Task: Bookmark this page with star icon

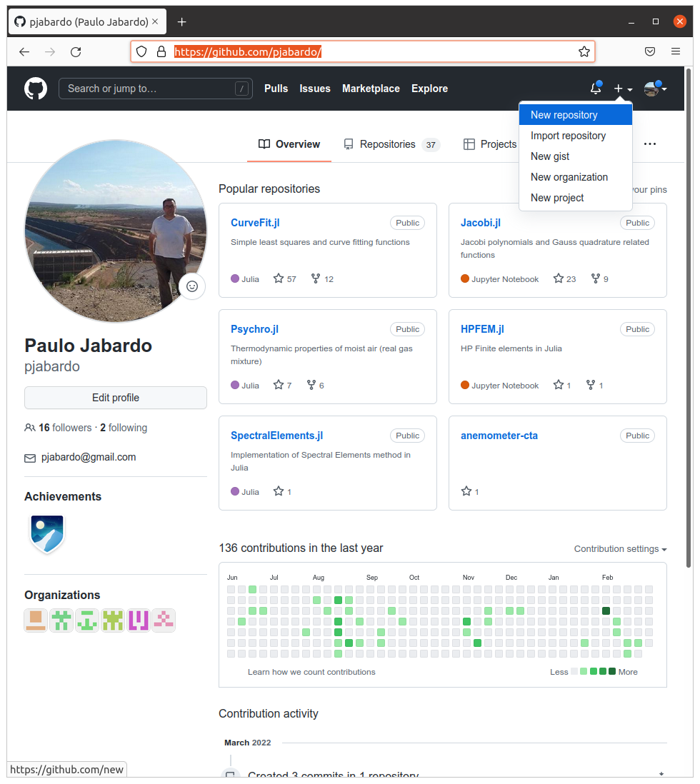Action: 584,51
